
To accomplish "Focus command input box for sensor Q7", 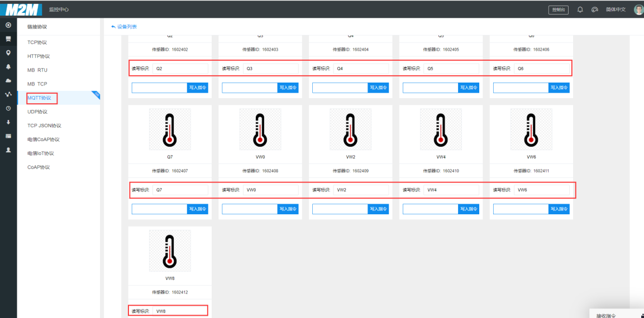I will tap(159, 209).
